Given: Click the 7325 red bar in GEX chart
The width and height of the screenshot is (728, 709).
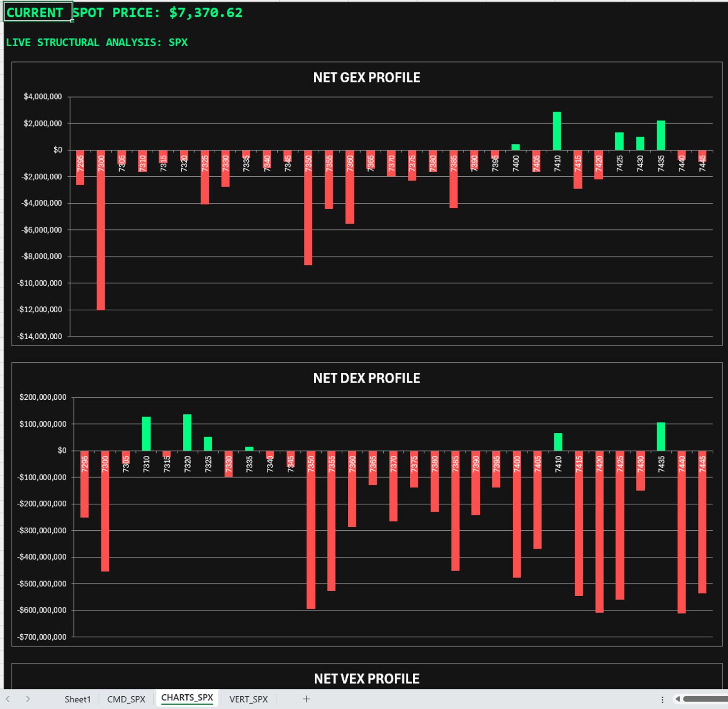Looking at the screenshot, I should (205, 177).
